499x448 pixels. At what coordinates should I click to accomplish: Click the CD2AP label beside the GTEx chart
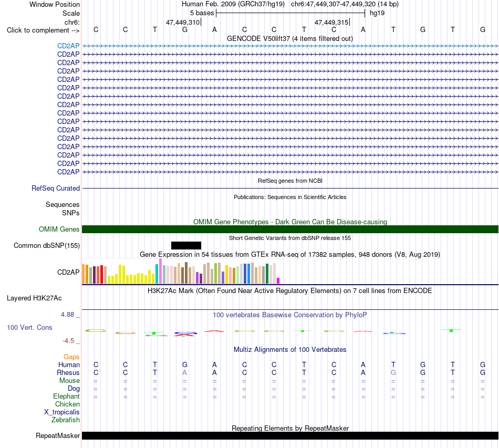point(68,273)
